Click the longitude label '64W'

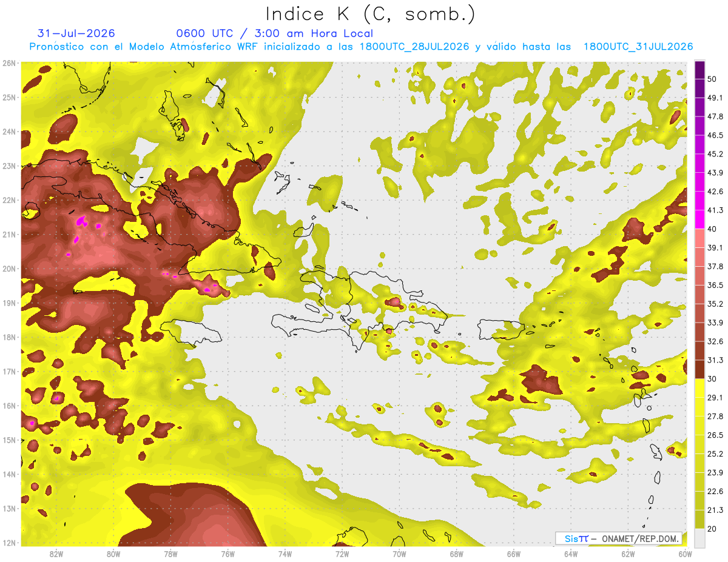(x=570, y=554)
